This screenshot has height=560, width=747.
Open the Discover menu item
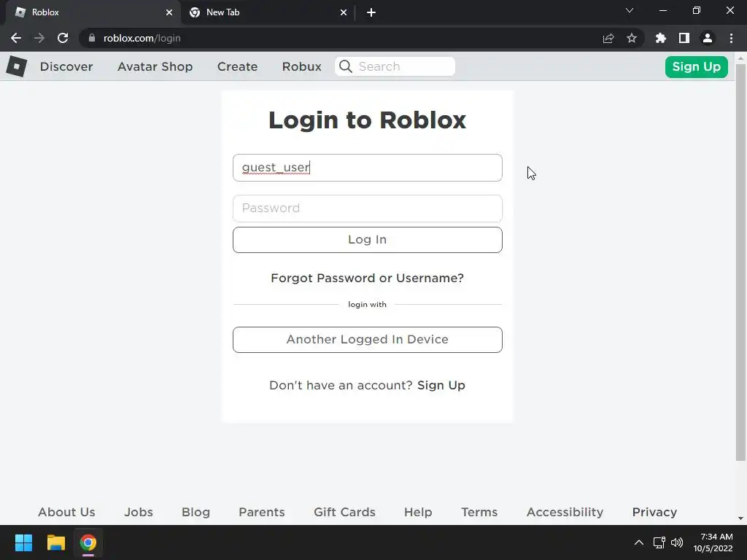click(66, 66)
